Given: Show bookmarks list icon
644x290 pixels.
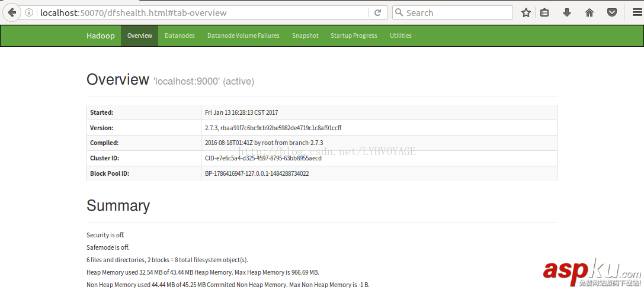Looking at the screenshot, I should (544, 12).
